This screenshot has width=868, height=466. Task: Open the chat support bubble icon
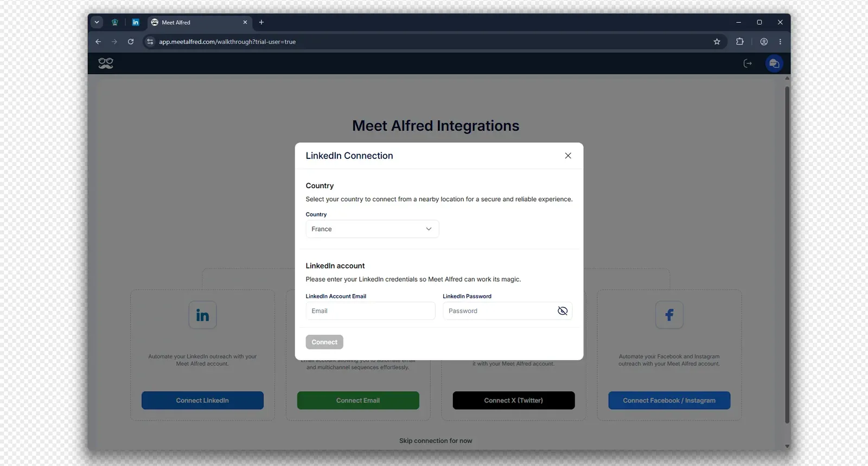click(774, 63)
